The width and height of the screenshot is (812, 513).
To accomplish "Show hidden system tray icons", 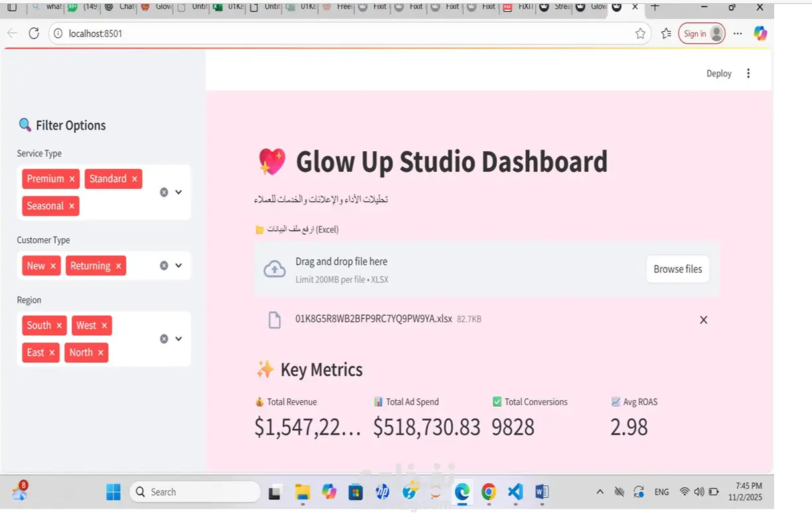I will point(600,492).
